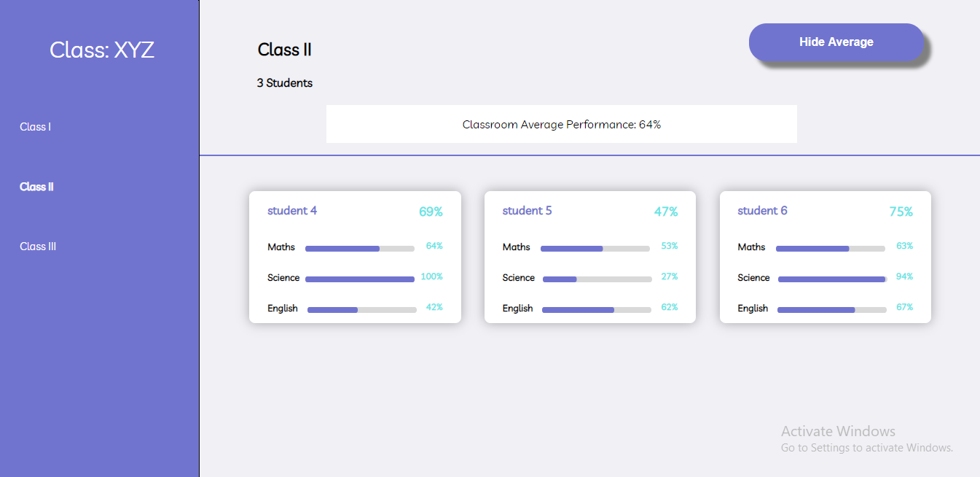Click student 4's English 42% value
980x477 pixels.
point(434,307)
